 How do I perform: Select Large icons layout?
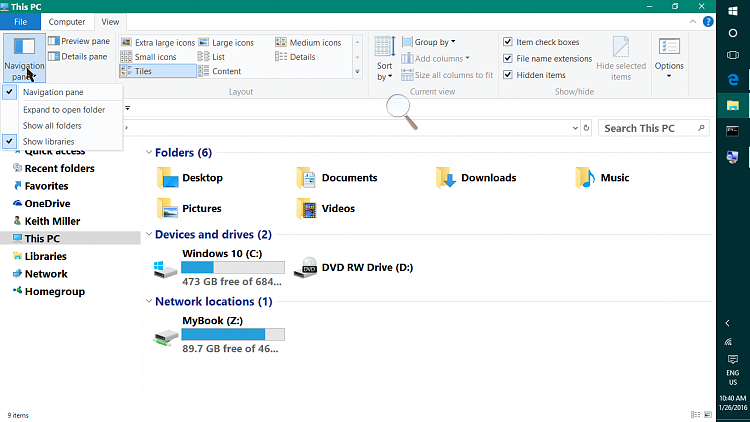click(x=226, y=43)
